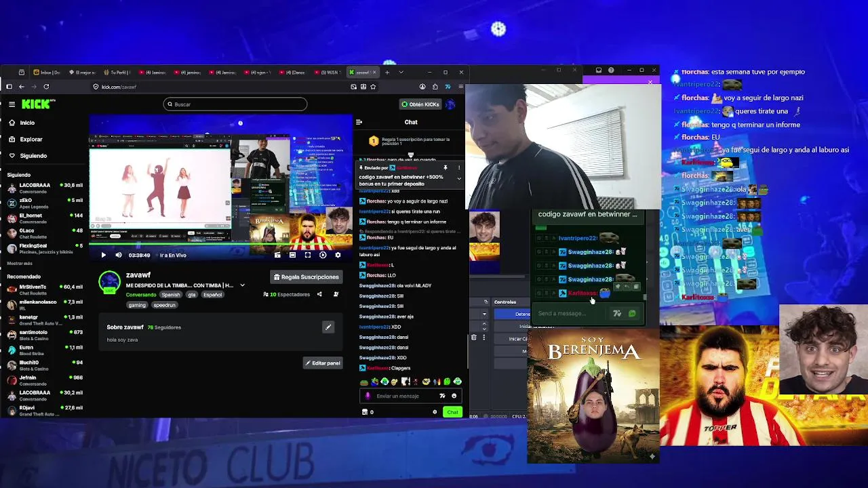Mute the stream volume

pyautogui.click(x=118, y=256)
